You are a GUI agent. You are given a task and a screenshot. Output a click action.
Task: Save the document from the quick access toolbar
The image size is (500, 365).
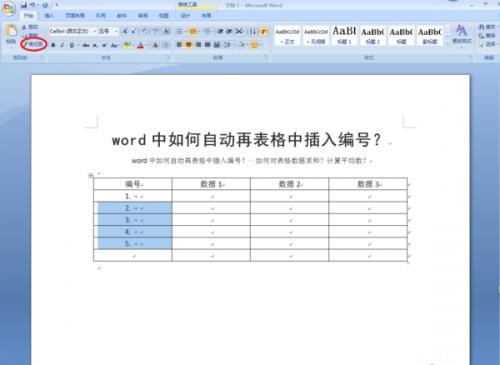click(24, 5)
